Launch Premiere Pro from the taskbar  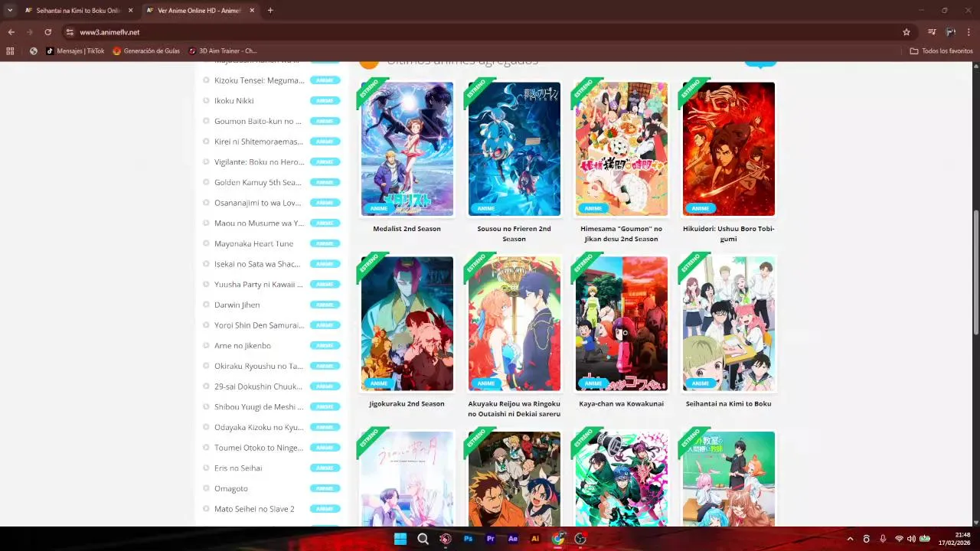point(491,539)
